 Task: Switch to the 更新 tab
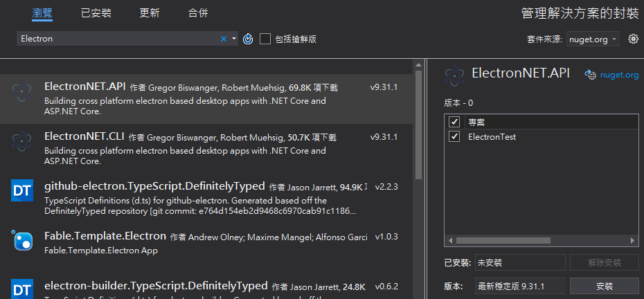tap(150, 13)
